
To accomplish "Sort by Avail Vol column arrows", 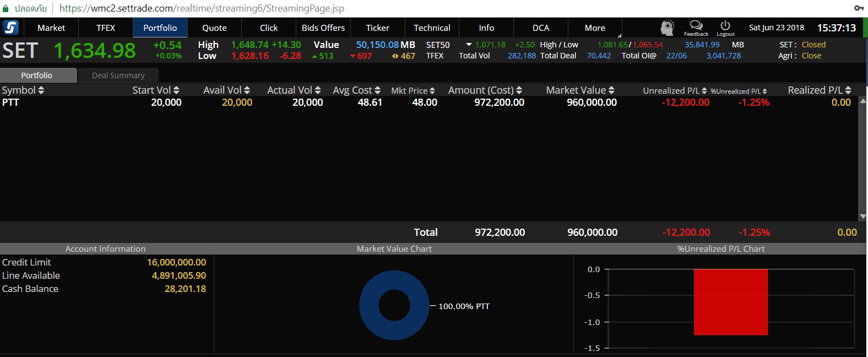I will tap(247, 90).
